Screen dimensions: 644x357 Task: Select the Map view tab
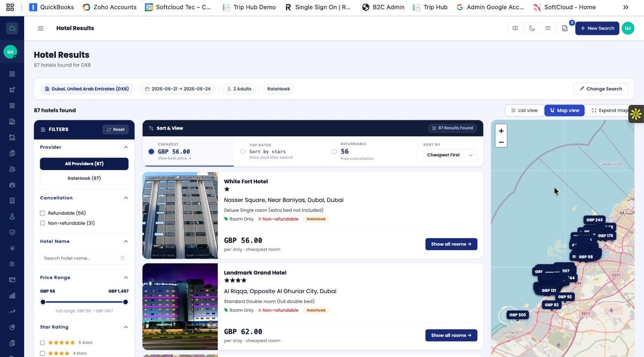[x=565, y=110]
